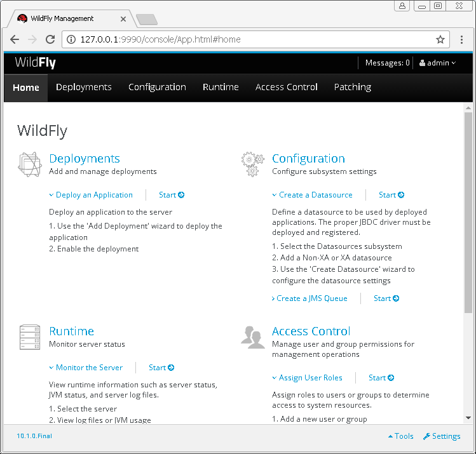Click the site info icon in the address bar
The height and width of the screenshot is (454, 476).
click(71, 39)
